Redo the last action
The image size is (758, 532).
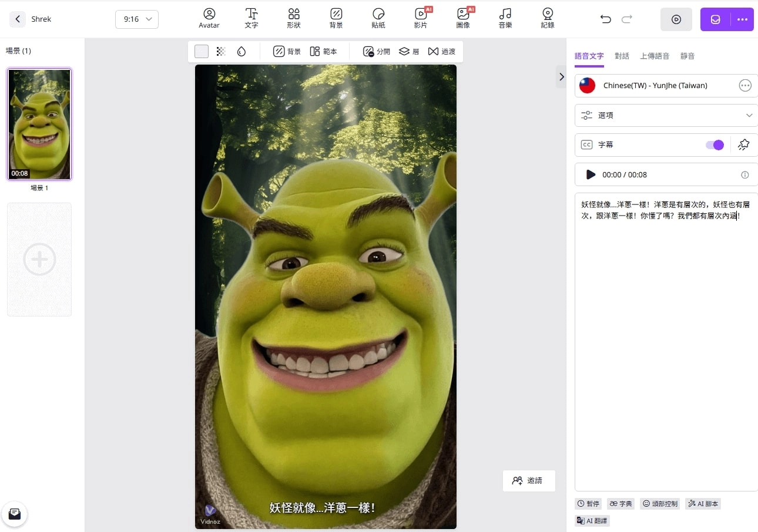[x=627, y=19]
